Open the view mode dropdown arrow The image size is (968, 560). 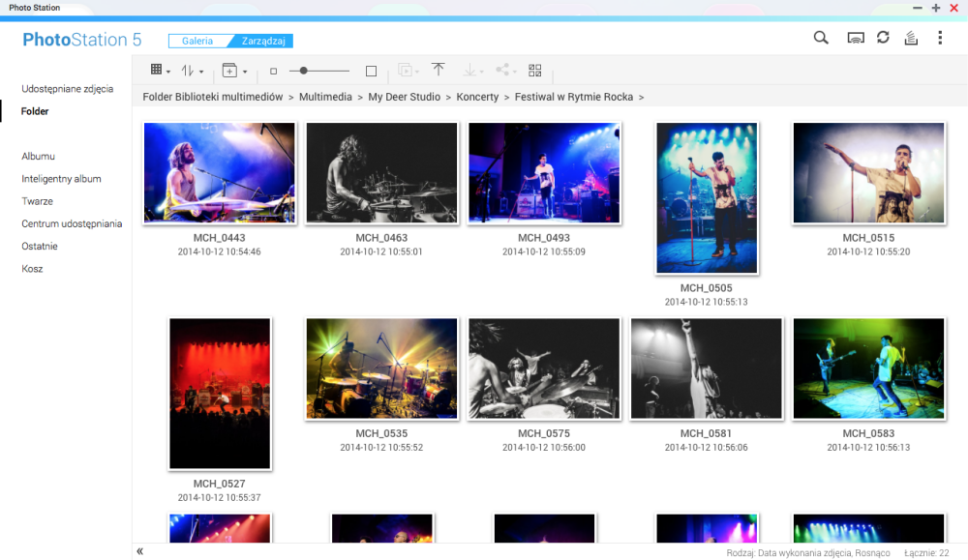(167, 73)
